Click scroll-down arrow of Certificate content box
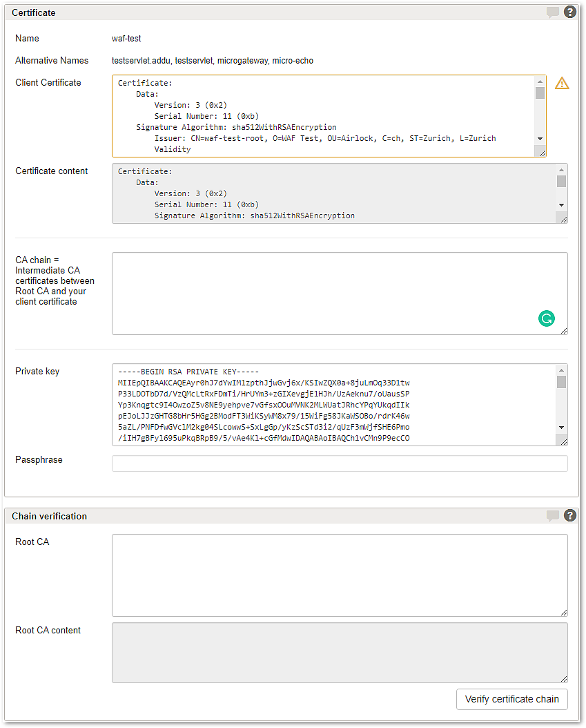This screenshot has height=728, width=586. 561,205
